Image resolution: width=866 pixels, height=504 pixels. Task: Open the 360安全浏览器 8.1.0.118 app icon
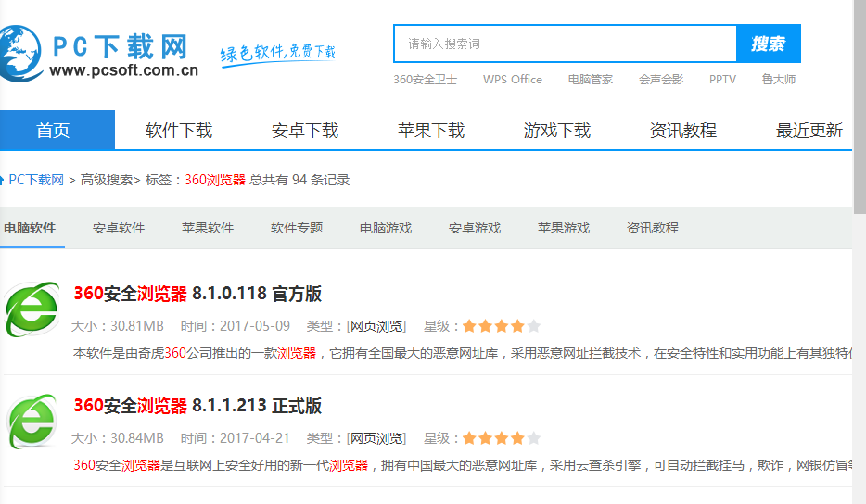(x=32, y=309)
